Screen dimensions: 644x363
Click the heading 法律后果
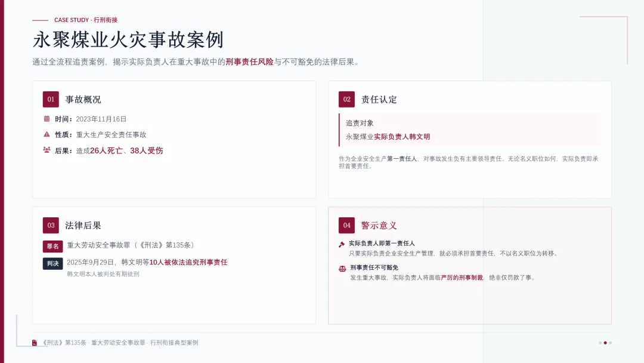pos(83,226)
